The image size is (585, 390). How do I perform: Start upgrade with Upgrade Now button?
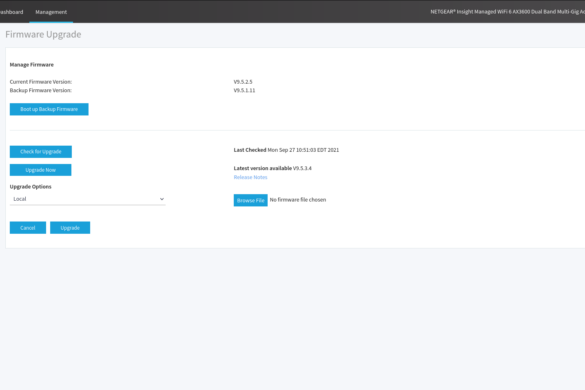(x=40, y=170)
